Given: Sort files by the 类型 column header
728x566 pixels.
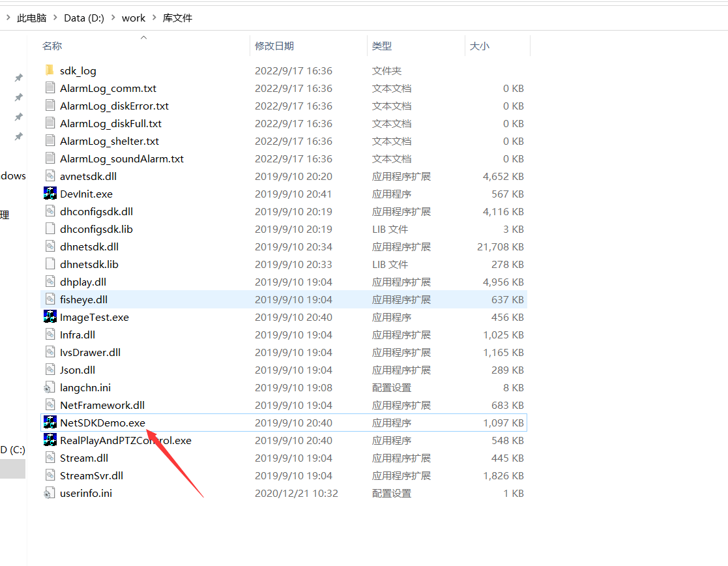Looking at the screenshot, I should [x=382, y=46].
